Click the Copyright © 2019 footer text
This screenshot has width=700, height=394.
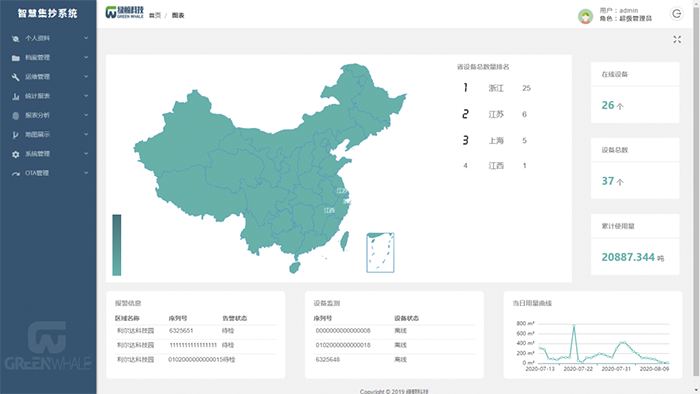click(394, 391)
